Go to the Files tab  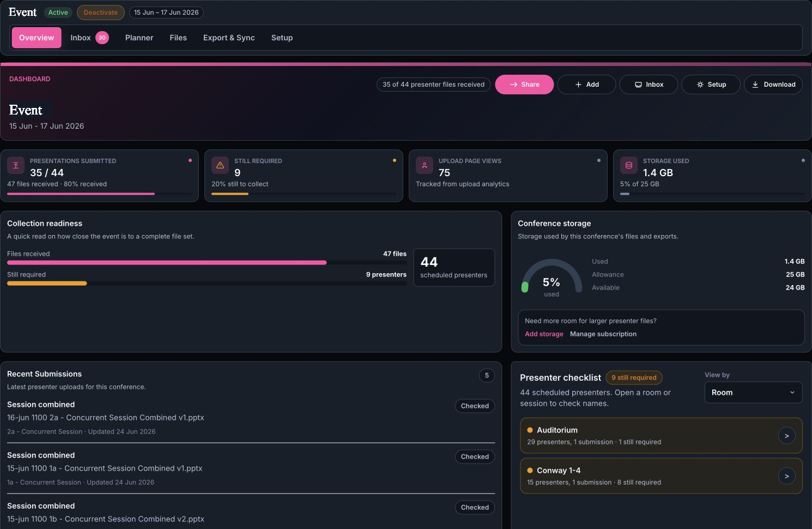[x=178, y=38]
